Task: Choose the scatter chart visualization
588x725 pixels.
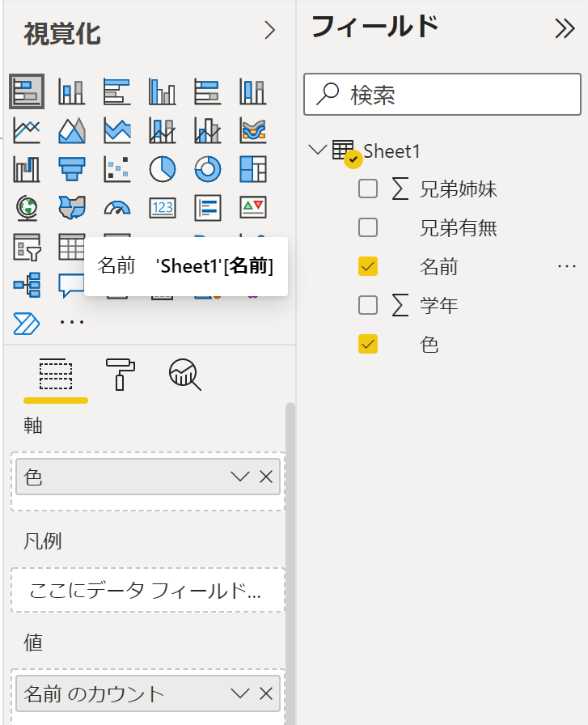Action: point(118,169)
